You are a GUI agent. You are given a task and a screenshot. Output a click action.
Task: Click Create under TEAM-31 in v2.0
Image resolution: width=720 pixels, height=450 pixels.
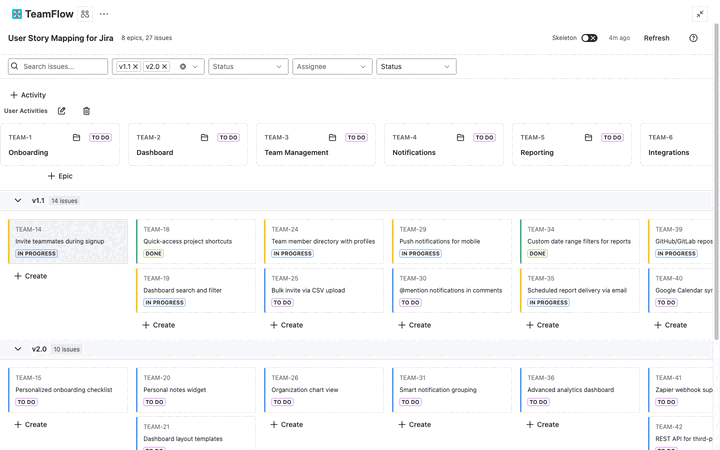click(x=415, y=425)
